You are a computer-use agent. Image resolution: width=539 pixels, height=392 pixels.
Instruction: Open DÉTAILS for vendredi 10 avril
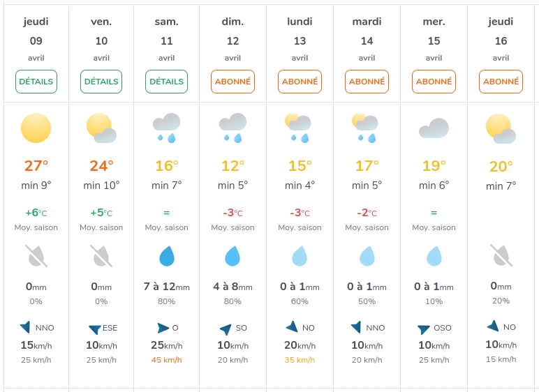[101, 82]
